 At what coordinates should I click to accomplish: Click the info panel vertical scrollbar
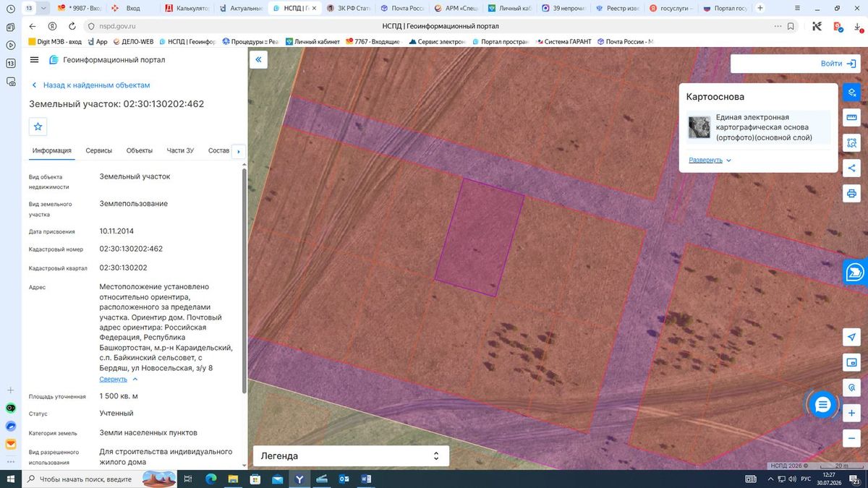[x=244, y=281]
